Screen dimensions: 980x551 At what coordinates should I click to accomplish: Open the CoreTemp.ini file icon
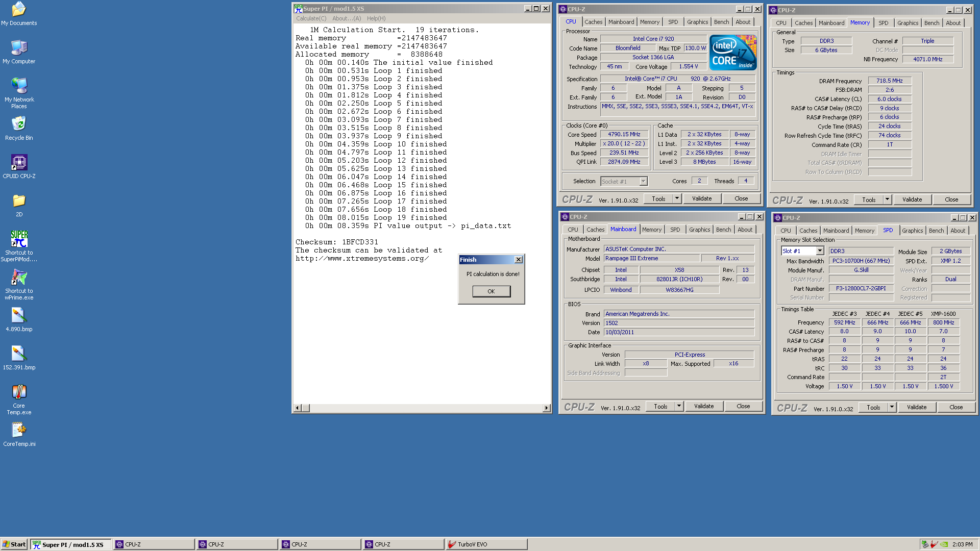pyautogui.click(x=19, y=435)
